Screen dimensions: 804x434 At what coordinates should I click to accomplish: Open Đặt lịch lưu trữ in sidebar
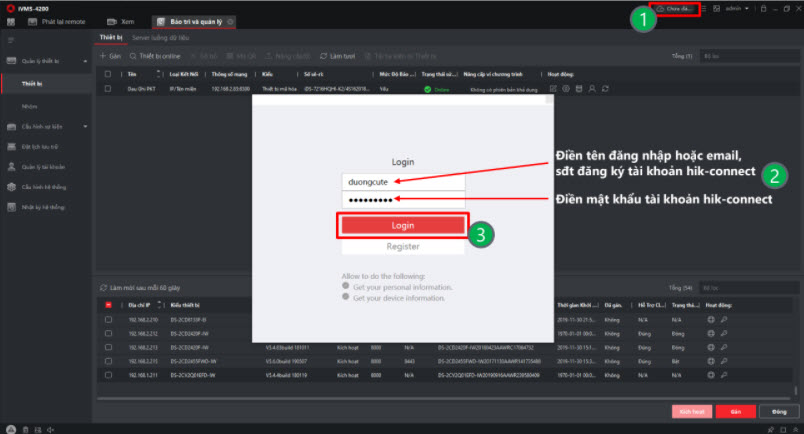(x=42, y=146)
